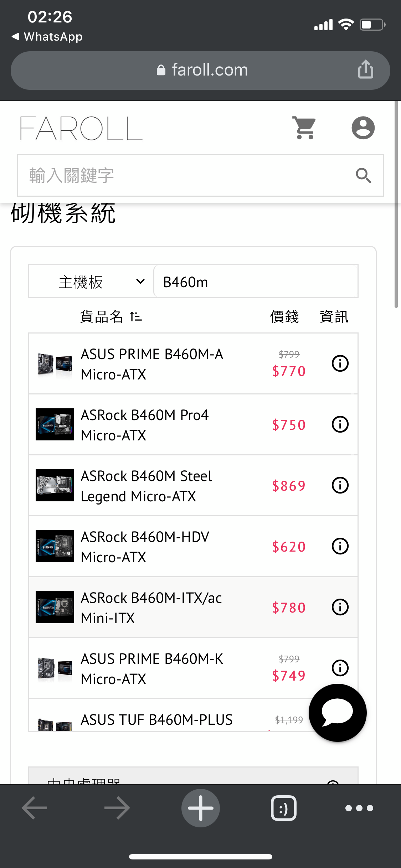Viewport: 401px width, 868px height.
Task: Click the ASRock B460M-HDV product thumbnail
Action: pos(55,546)
